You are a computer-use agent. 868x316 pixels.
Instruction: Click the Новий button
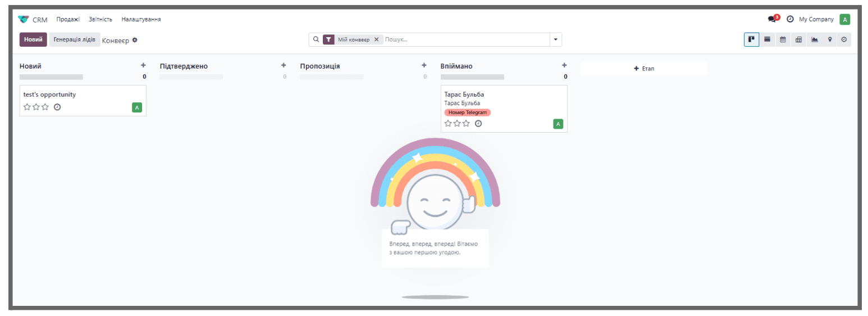point(33,39)
